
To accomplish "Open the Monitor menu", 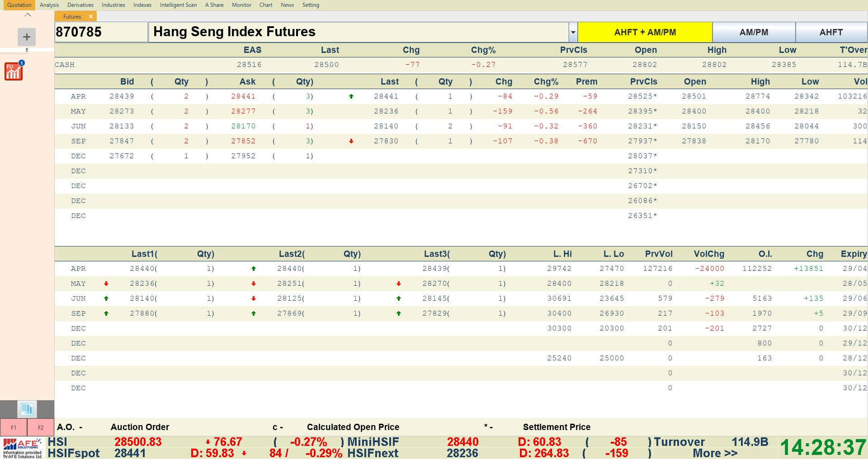I will 241,5.
